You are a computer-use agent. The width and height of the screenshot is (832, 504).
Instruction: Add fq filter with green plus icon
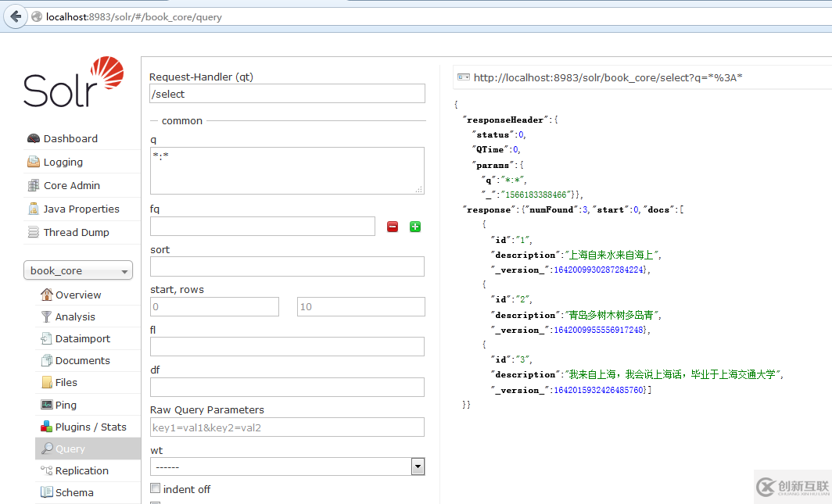(x=415, y=227)
